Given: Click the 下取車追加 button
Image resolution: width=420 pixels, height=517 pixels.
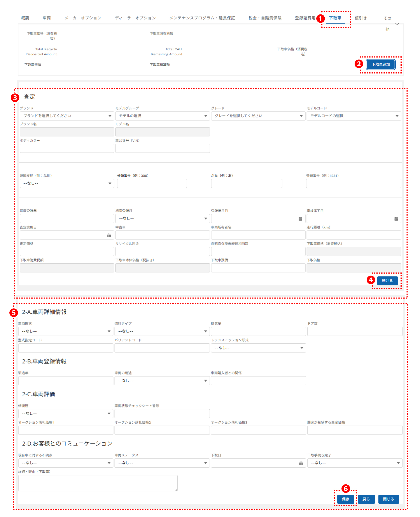Looking at the screenshot, I should pos(381,64).
